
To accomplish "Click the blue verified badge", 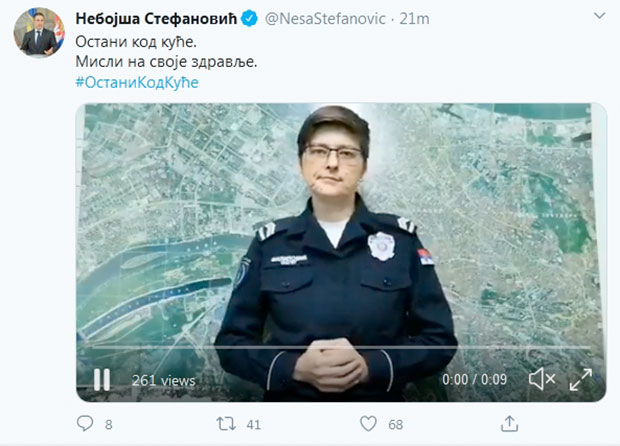I will coord(250,19).
